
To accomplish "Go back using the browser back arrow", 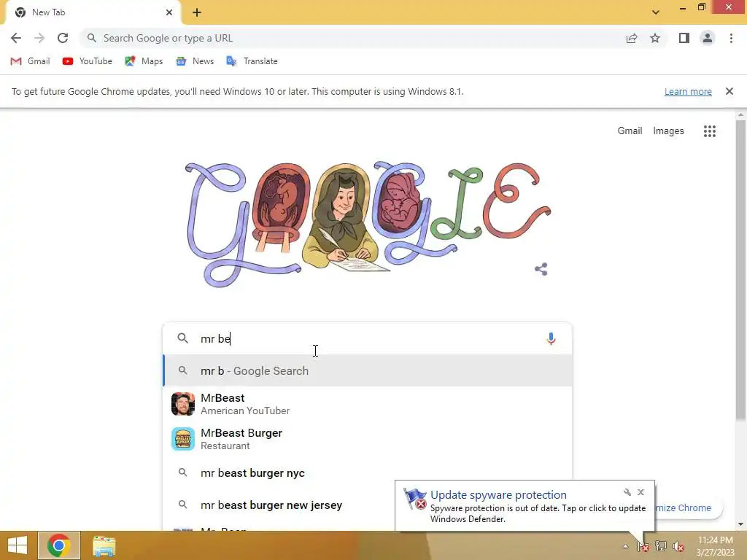I will (16, 38).
